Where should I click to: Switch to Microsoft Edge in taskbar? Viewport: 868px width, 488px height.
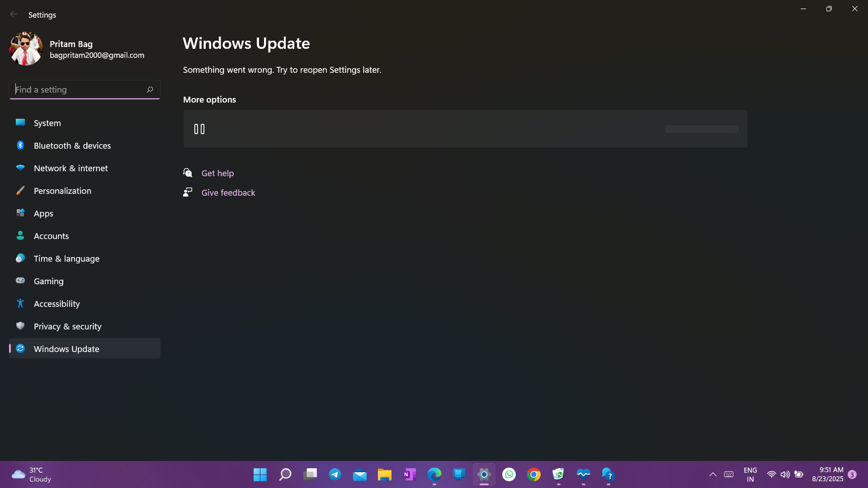(434, 474)
